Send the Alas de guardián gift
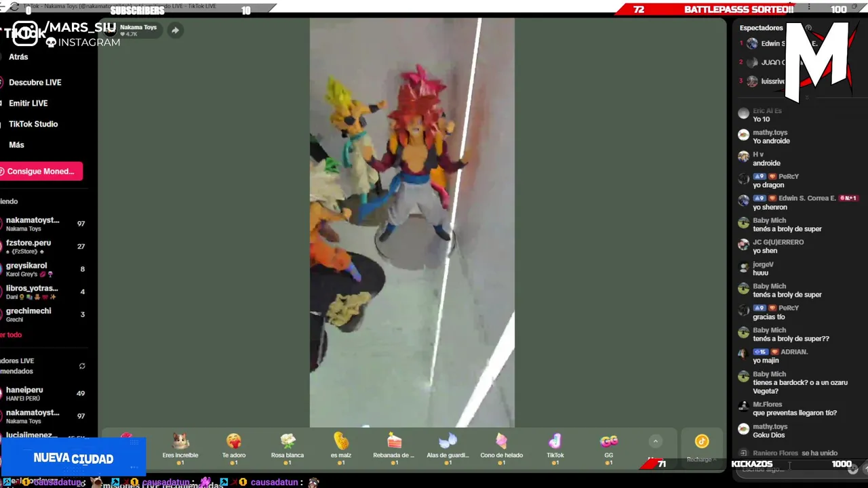This screenshot has width=868, height=488. (448, 449)
